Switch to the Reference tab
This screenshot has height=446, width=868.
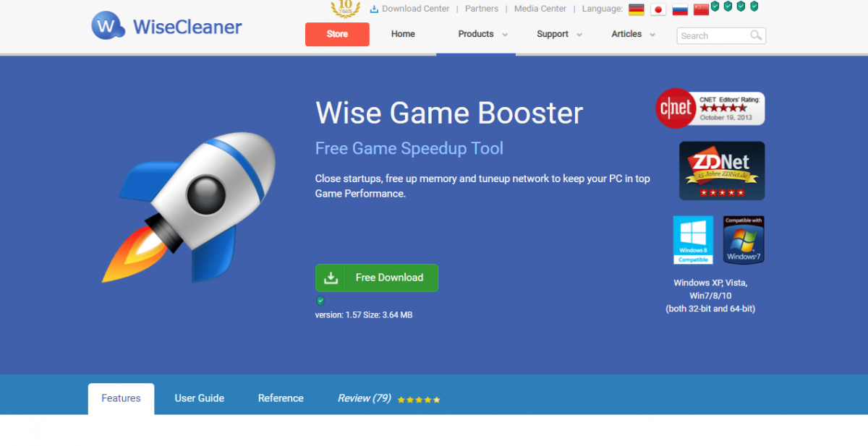281,398
